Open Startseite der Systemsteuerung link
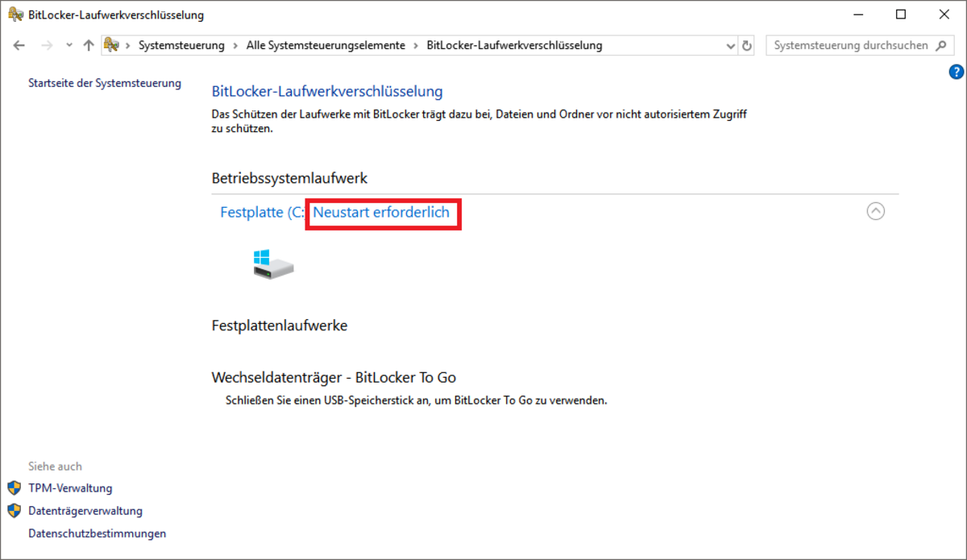 [x=105, y=83]
